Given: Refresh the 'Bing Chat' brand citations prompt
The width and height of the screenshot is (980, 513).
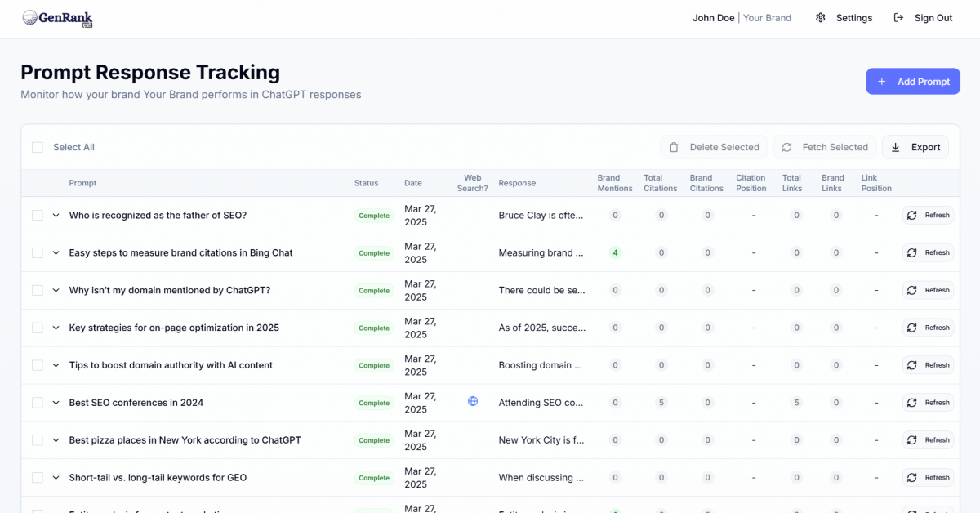Looking at the screenshot, I should [929, 253].
